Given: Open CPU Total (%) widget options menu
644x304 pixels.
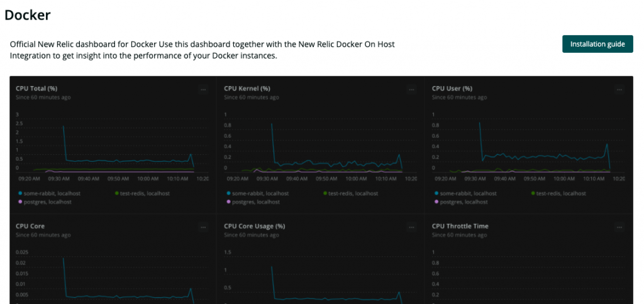Looking at the screenshot, I should point(203,89).
